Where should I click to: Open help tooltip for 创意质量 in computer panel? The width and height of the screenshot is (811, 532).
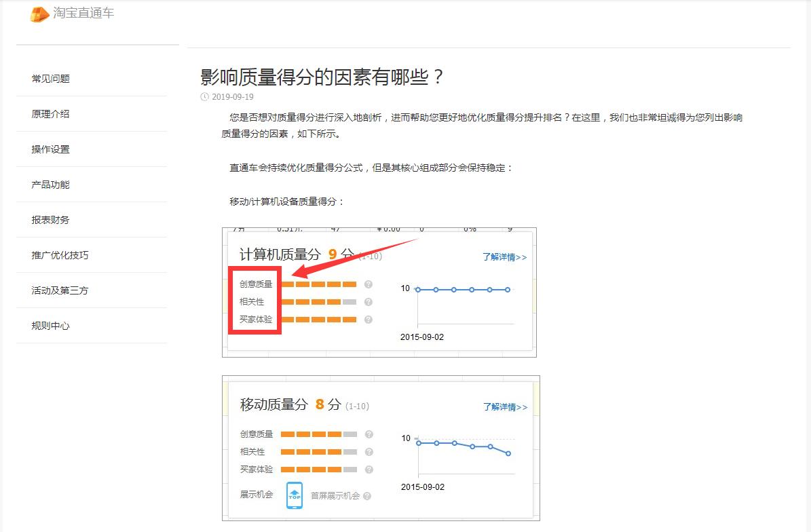point(368,284)
